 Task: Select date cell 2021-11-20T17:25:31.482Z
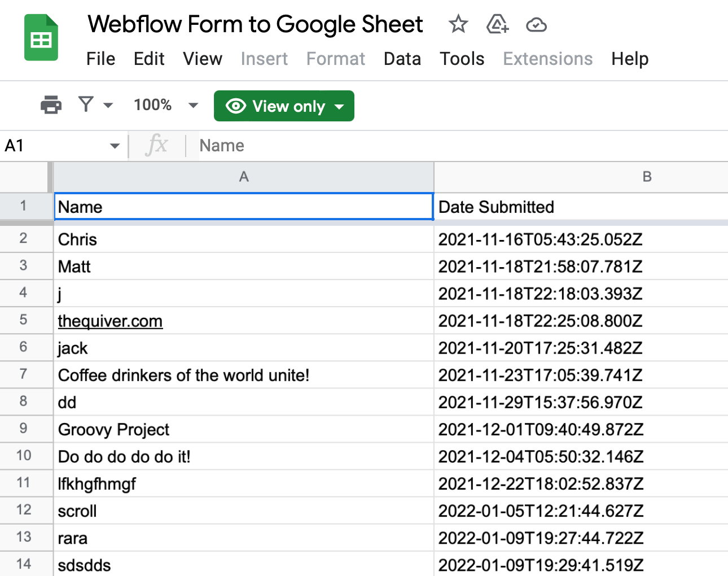click(x=581, y=347)
